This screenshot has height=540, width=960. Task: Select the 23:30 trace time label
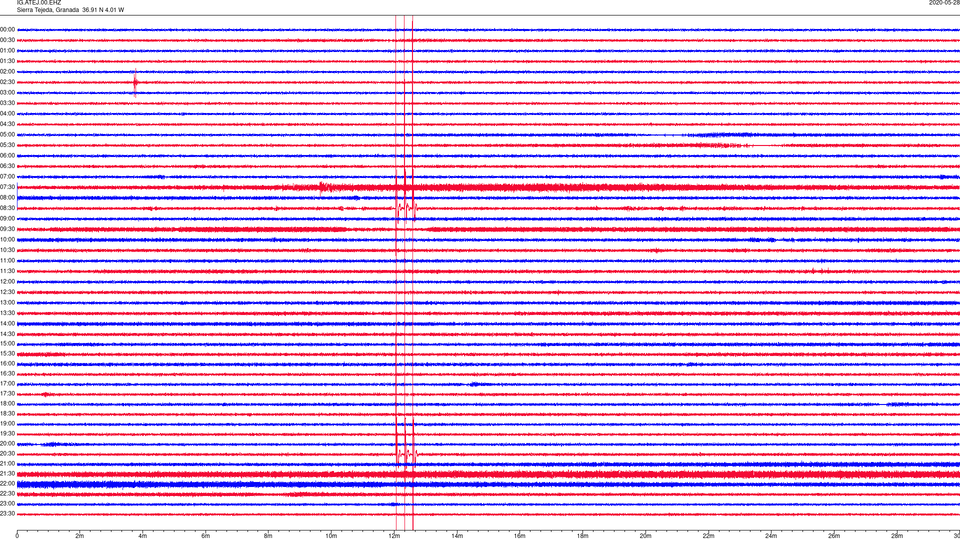pos(7,514)
